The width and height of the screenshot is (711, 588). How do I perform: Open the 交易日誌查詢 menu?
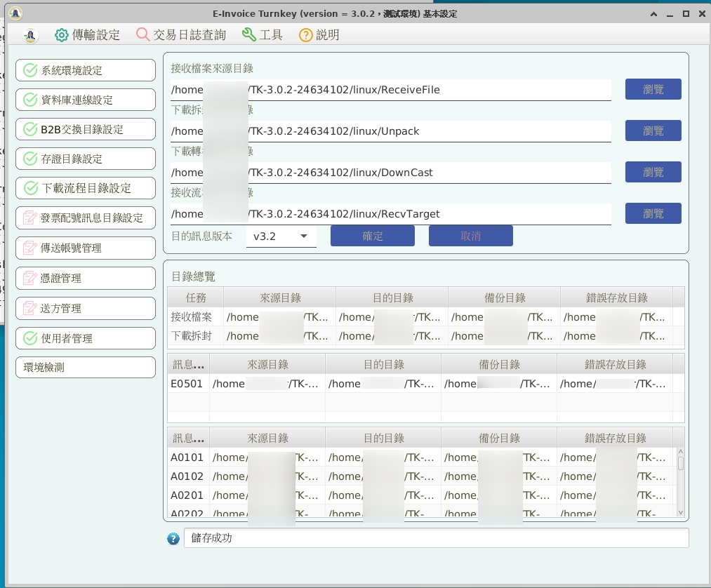point(181,35)
